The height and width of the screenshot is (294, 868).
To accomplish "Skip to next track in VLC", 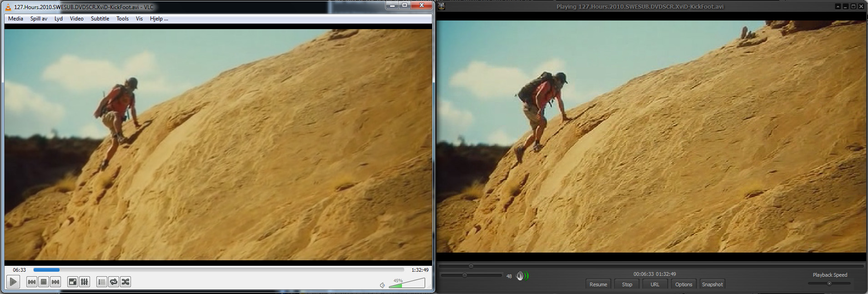I will point(55,282).
